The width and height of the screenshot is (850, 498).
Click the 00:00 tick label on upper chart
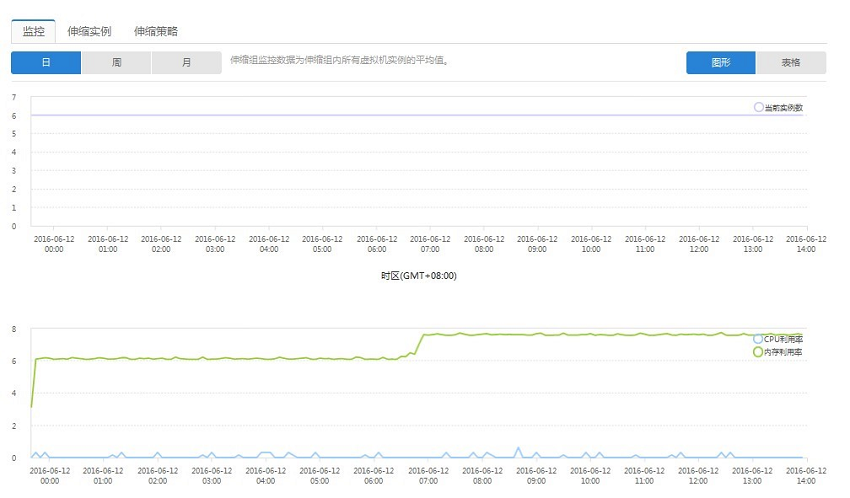(54, 244)
